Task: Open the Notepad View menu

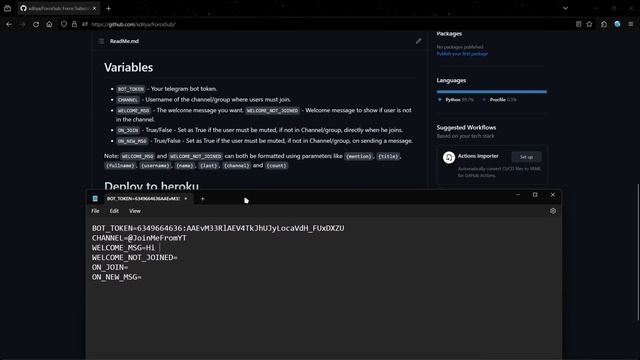Action: click(135, 211)
